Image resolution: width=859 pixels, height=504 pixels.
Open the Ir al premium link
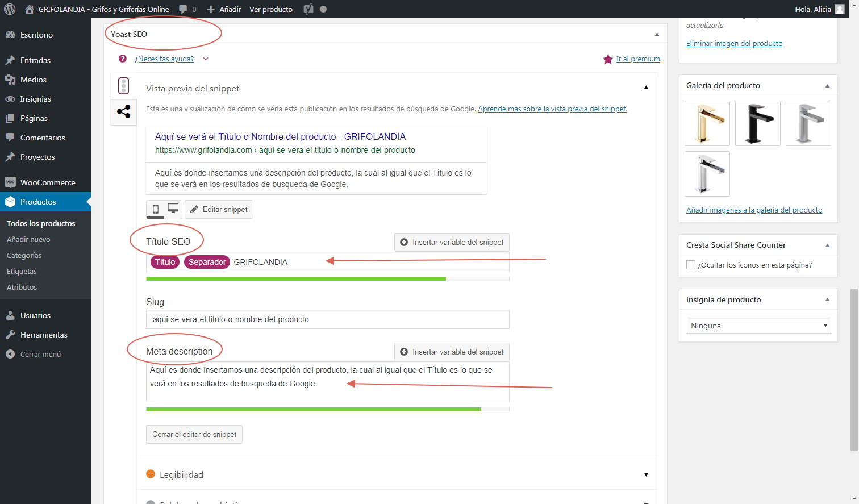click(638, 59)
